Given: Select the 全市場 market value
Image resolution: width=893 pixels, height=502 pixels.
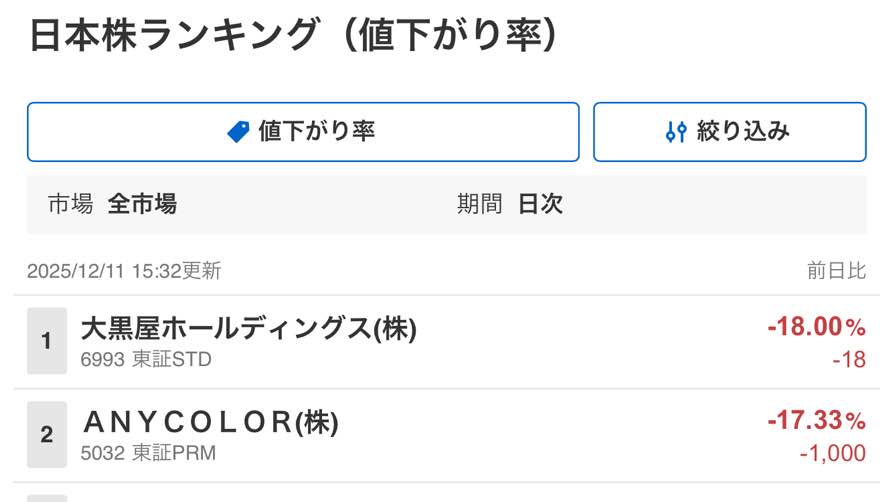Looking at the screenshot, I should [142, 205].
